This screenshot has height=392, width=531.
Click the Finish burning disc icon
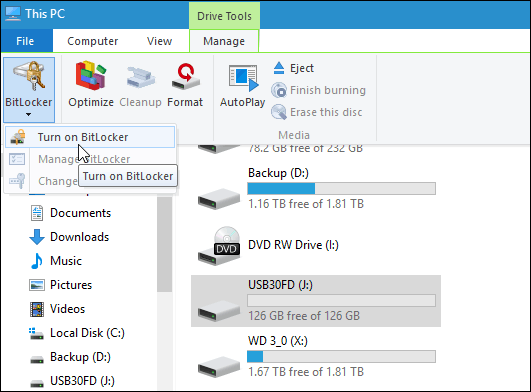[279, 90]
